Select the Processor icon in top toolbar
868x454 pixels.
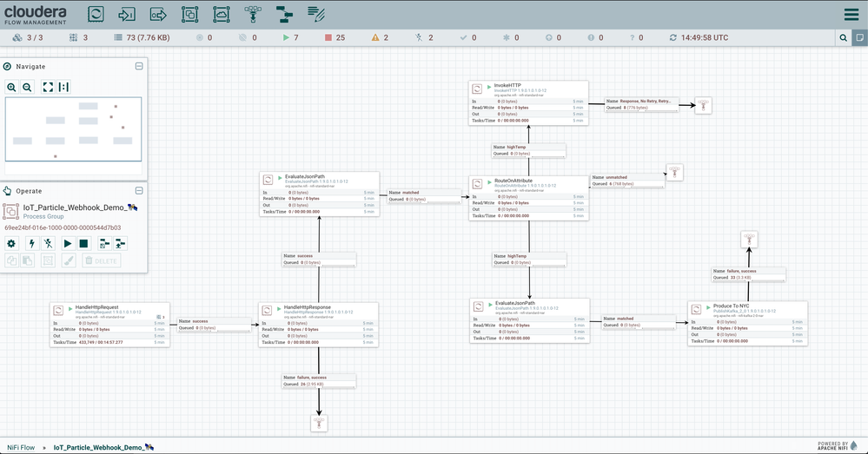coord(96,14)
